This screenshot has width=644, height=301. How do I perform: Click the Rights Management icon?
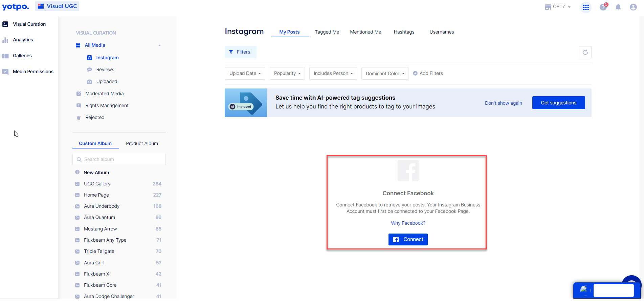(79, 105)
